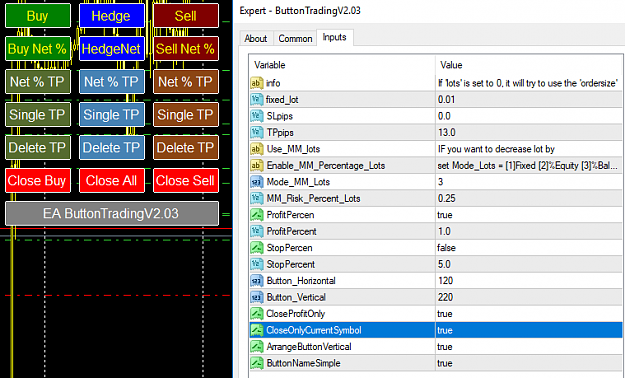Click Single TP in the brown column
Viewport: 625px width, 378px height.
[186, 114]
